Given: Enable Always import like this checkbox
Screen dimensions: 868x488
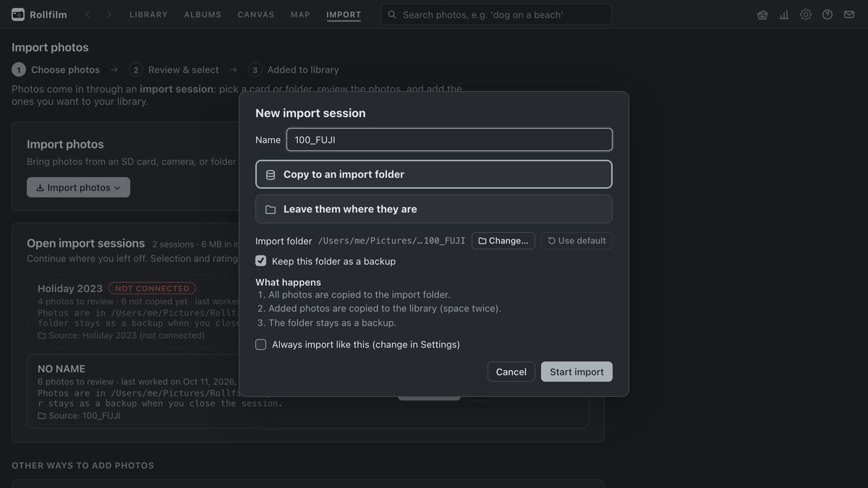Looking at the screenshot, I should pyautogui.click(x=261, y=345).
